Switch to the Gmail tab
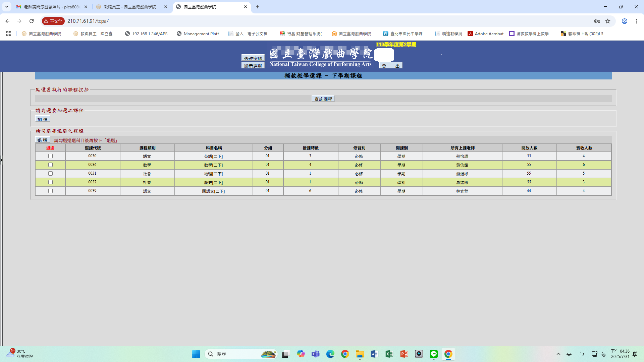 pyautogui.click(x=50, y=7)
